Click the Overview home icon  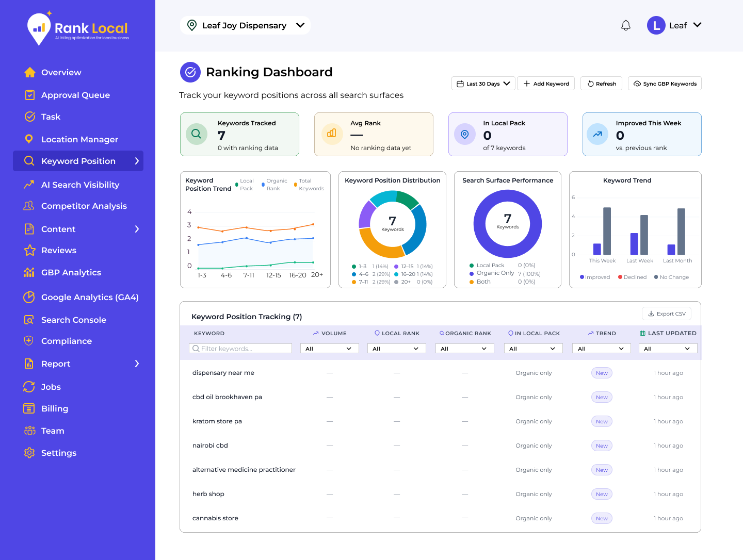click(x=30, y=72)
